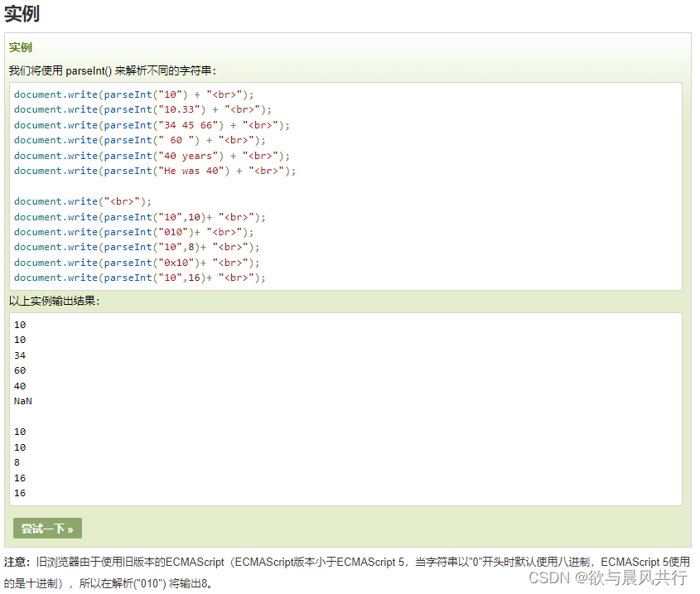The height and width of the screenshot is (594, 700).
Task: Click the NaN result in the output box
Action: pos(22,401)
